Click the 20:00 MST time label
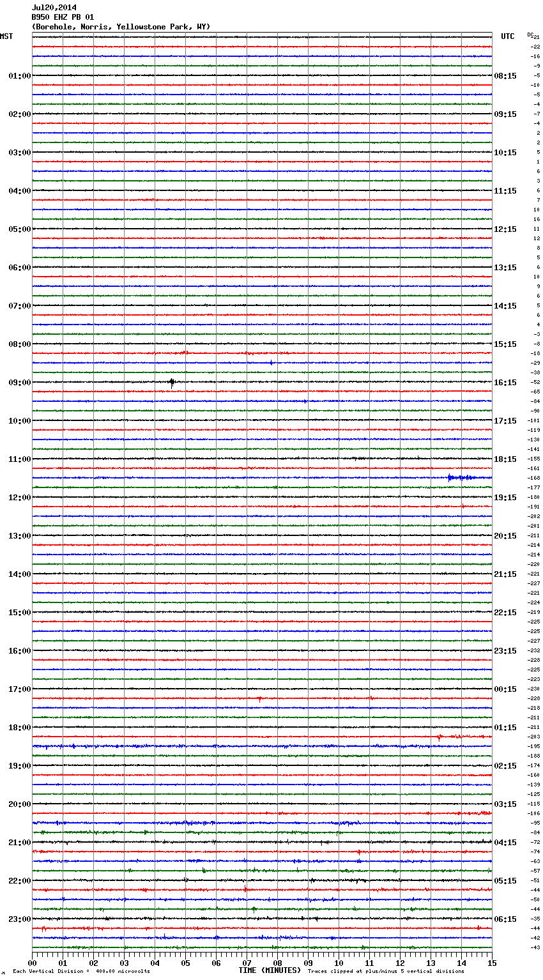Screen dimensions: 543x980 pos(20,804)
